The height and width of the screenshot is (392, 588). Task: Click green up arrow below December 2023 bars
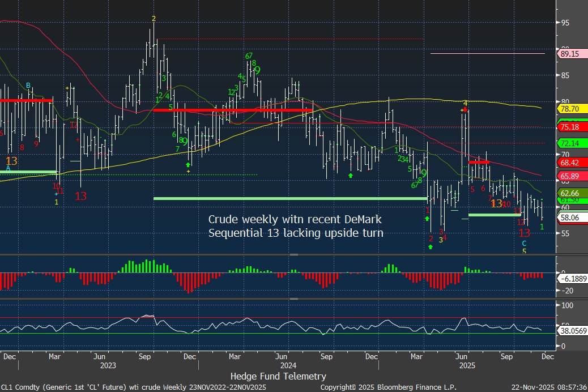coord(188,164)
